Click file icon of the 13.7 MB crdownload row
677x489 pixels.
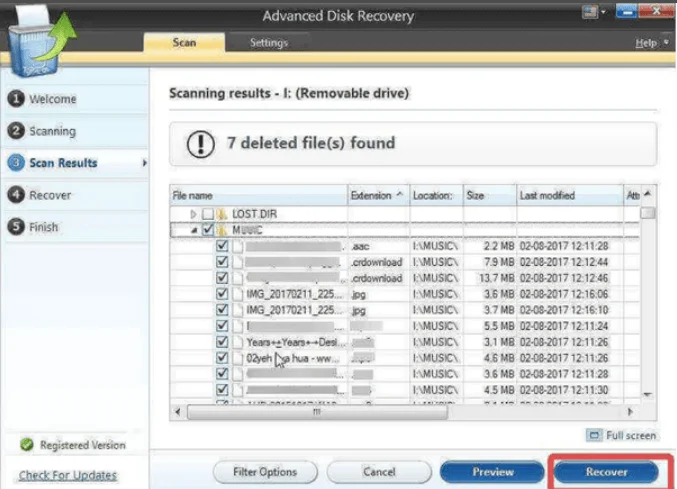[238, 278]
